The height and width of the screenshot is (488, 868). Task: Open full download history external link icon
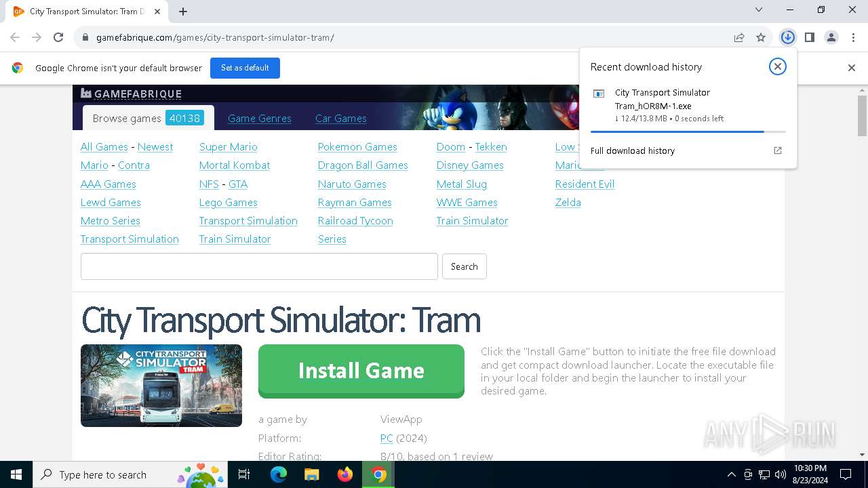[x=778, y=150]
